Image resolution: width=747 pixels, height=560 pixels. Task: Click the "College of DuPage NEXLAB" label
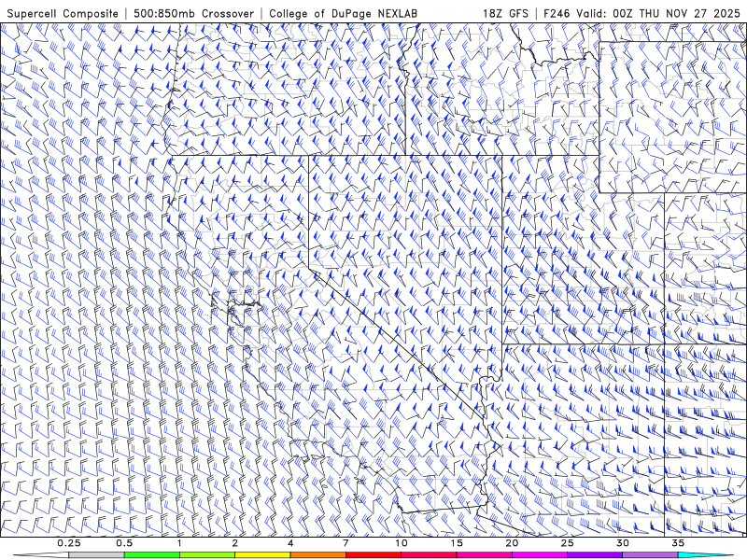coord(343,13)
